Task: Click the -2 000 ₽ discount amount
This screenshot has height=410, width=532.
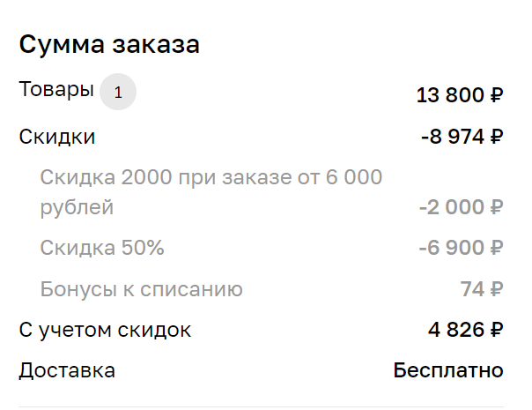Action: point(461,207)
